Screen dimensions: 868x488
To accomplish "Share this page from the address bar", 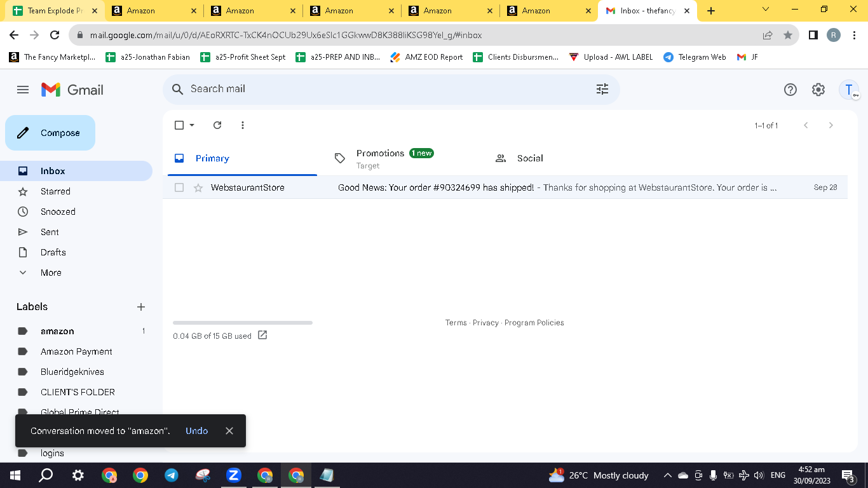I will 768,35.
